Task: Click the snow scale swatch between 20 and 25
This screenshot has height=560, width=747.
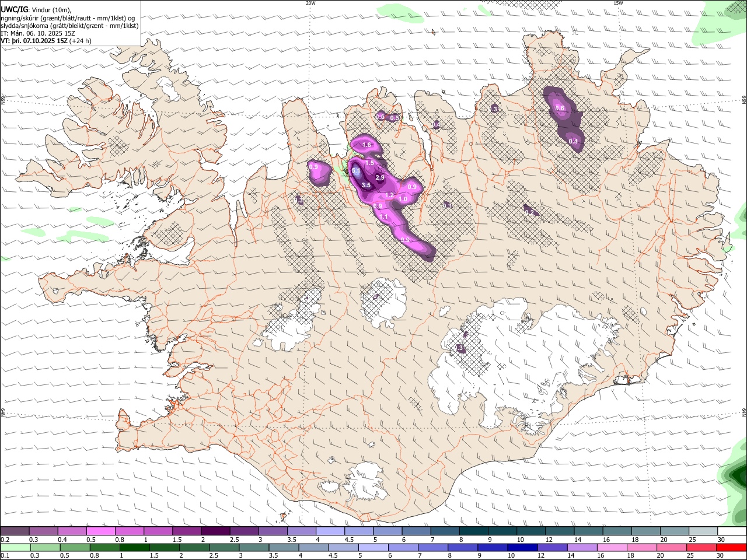Action: click(x=674, y=531)
